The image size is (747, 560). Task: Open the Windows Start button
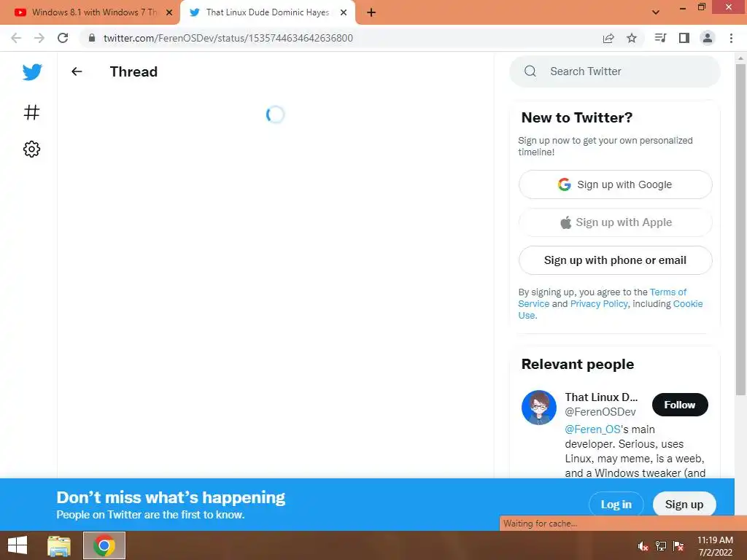coord(18,545)
